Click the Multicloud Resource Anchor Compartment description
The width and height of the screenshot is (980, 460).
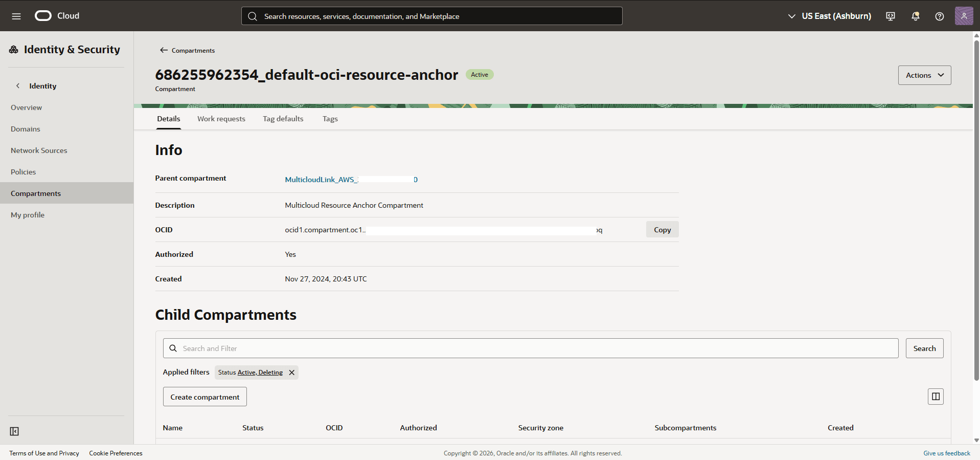(354, 205)
